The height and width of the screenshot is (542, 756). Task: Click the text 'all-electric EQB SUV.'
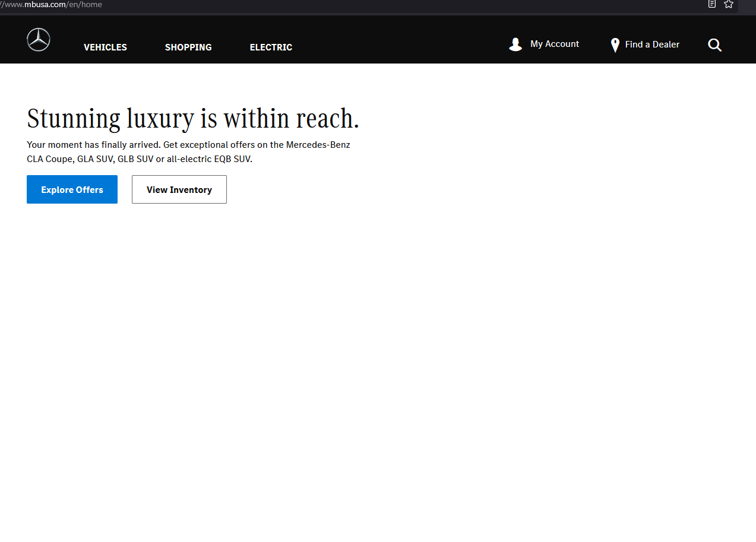point(210,159)
